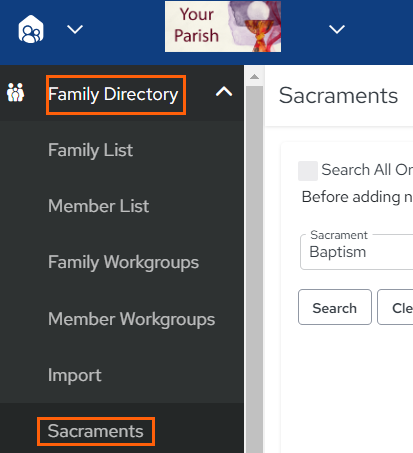Click the Clear button next to Search
Image resolution: width=413 pixels, height=453 pixels.
[x=395, y=307]
